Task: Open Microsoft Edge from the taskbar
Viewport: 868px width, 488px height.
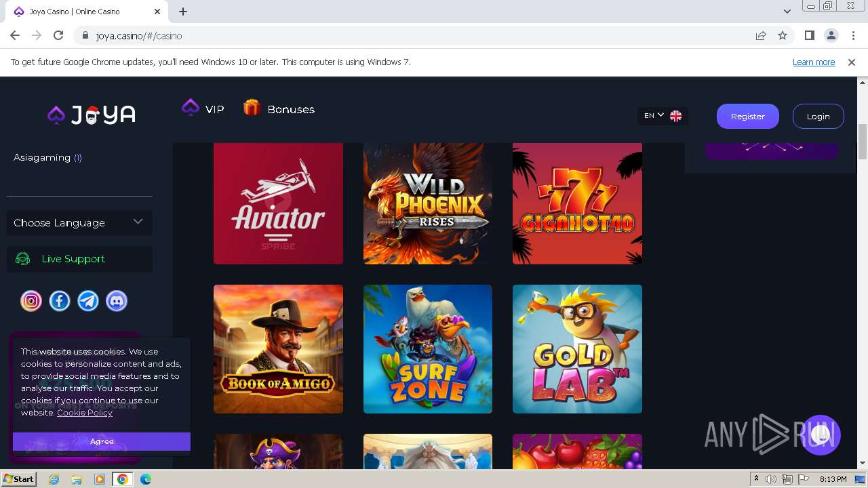Action: [x=146, y=479]
